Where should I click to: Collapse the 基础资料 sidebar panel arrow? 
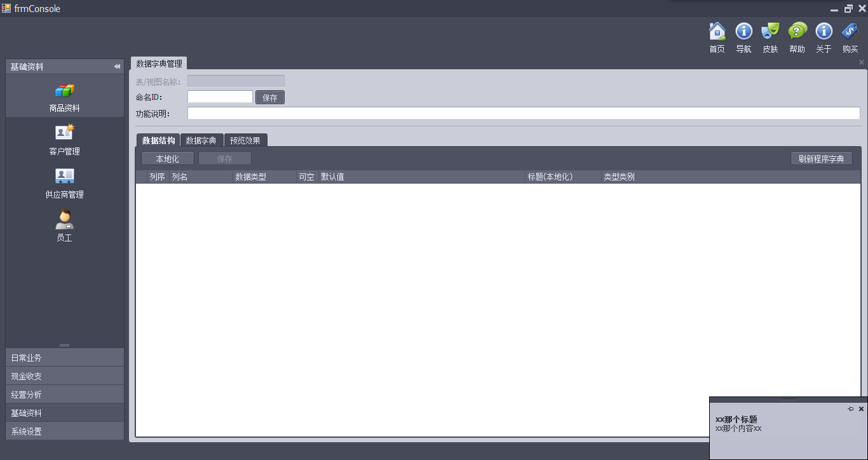[x=117, y=67]
